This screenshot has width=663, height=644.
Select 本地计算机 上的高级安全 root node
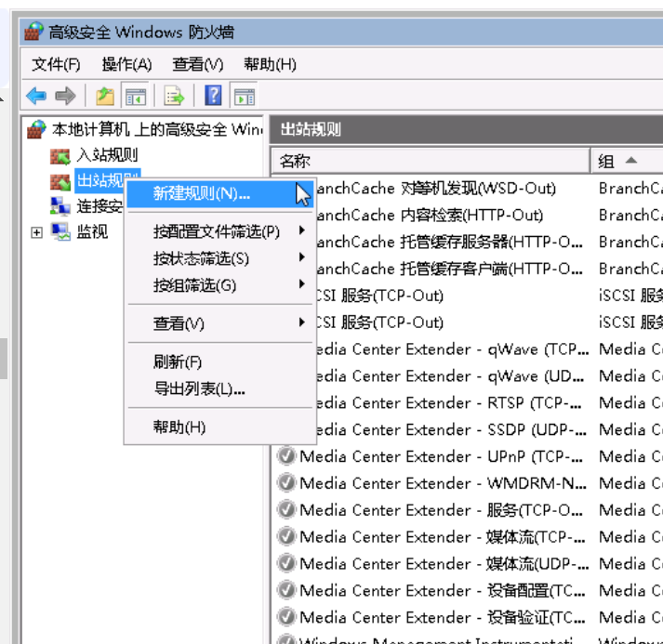[x=157, y=129]
